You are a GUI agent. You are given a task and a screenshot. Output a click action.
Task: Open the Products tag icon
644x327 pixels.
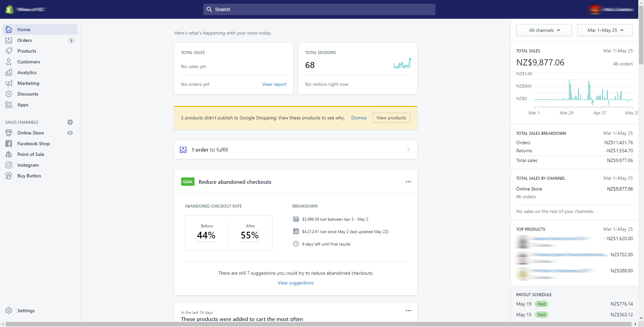(9, 51)
